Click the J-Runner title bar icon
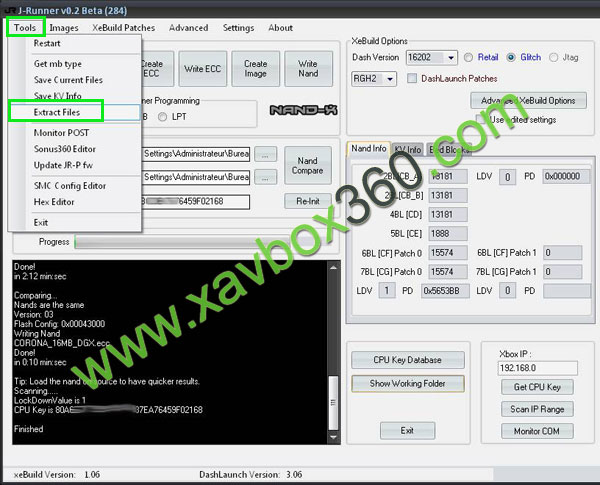Screen dimensions: 600x485 pyautogui.click(x=10, y=10)
